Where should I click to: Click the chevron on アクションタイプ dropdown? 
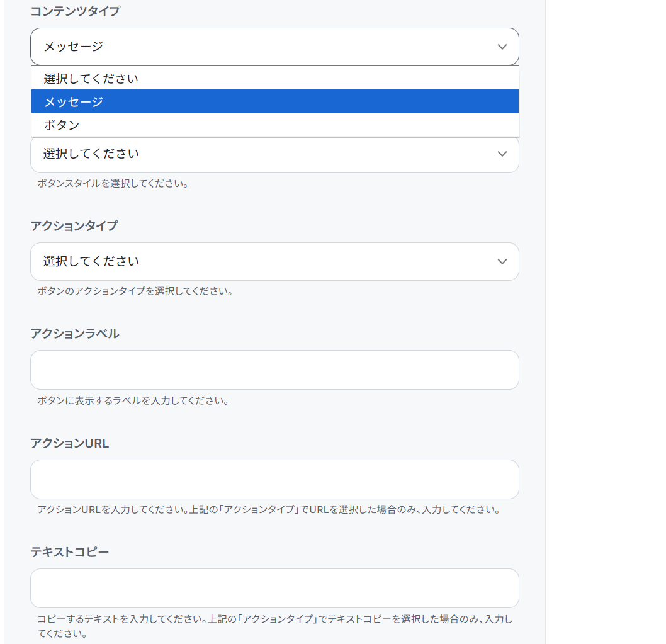pos(502,262)
